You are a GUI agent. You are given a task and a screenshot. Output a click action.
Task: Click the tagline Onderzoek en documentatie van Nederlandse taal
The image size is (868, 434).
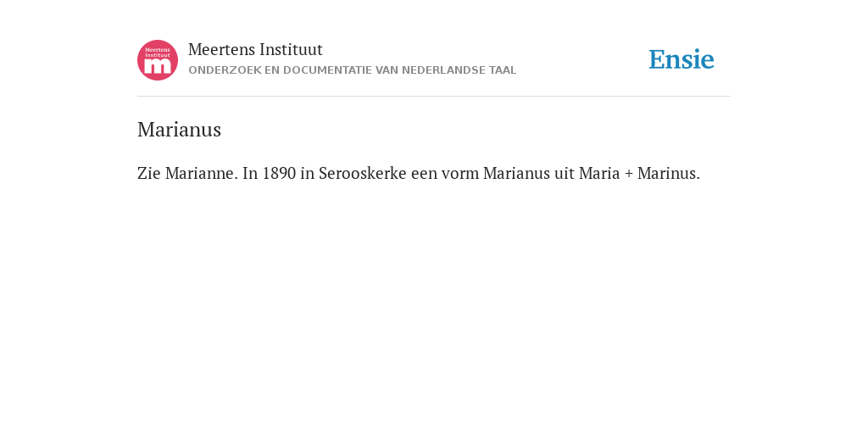(352, 70)
